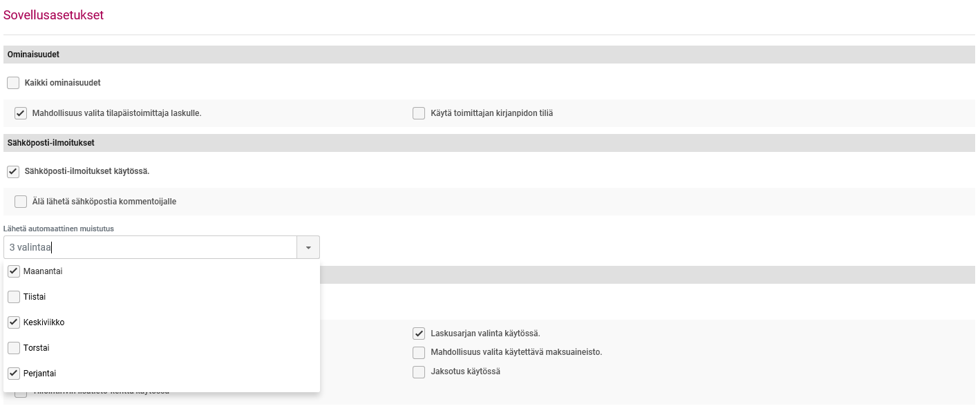Click the partly hidden checkbox below the day list
Image resolution: width=980 pixels, height=406 pixels.
pos(21,394)
